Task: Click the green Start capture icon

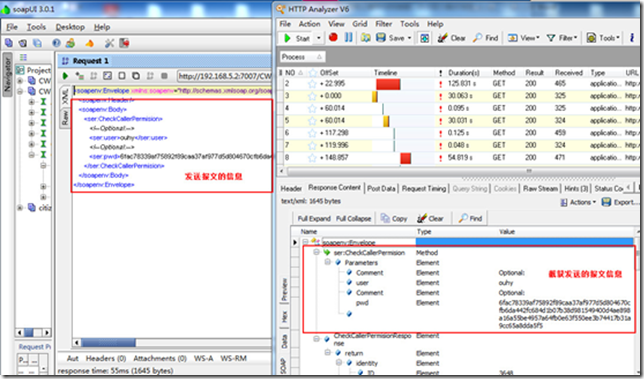Action: coord(287,38)
